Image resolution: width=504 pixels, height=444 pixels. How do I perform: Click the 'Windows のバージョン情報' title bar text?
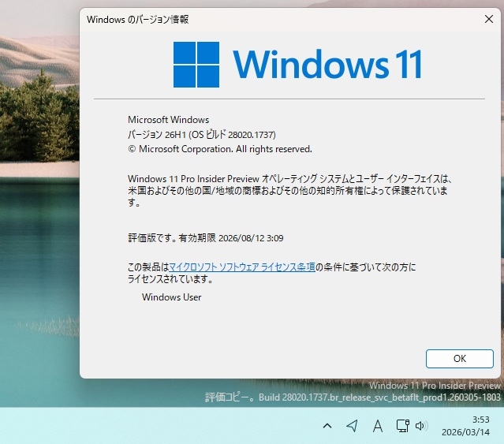pos(137,20)
